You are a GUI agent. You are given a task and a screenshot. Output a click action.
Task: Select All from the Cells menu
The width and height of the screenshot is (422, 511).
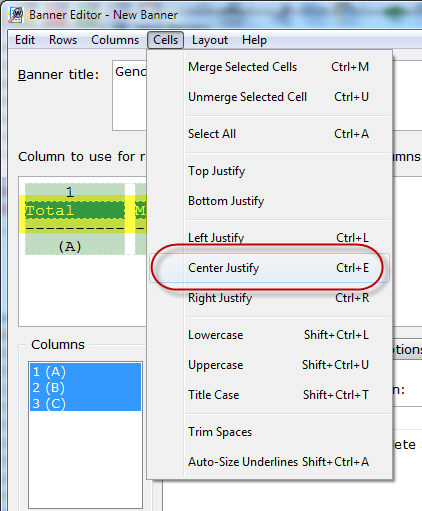[270, 134]
